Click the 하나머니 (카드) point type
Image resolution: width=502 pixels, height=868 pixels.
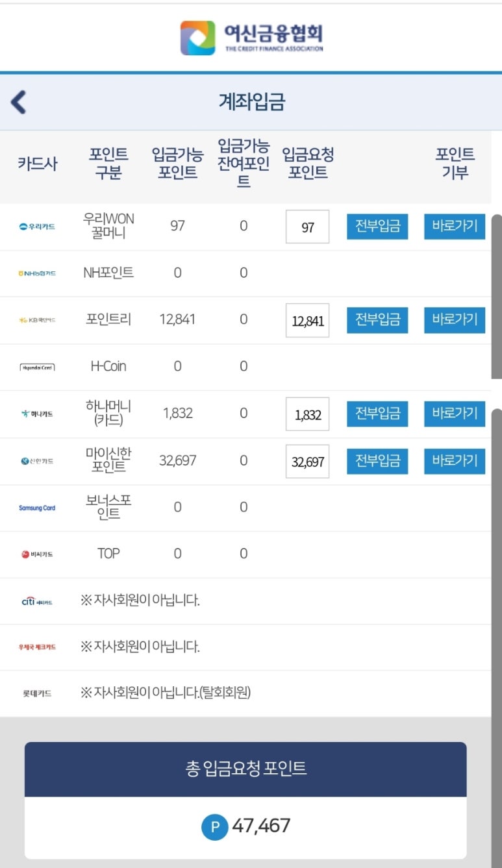point(108,413)
